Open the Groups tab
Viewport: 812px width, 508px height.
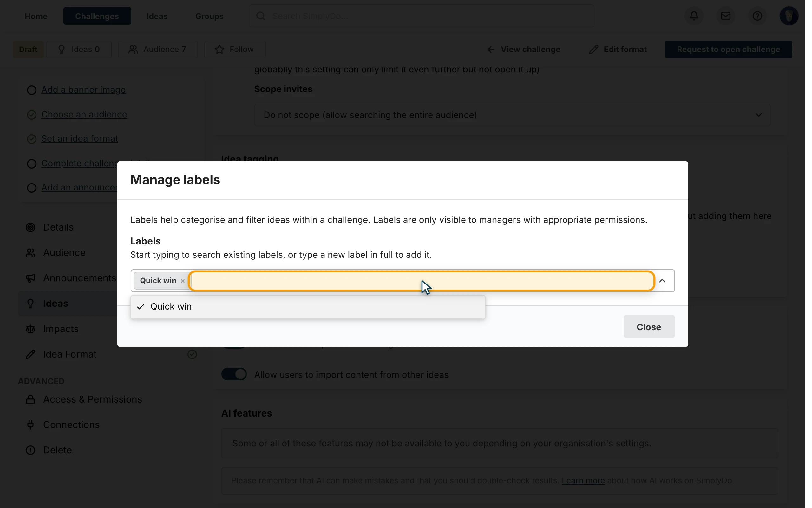tap(209, 16)
